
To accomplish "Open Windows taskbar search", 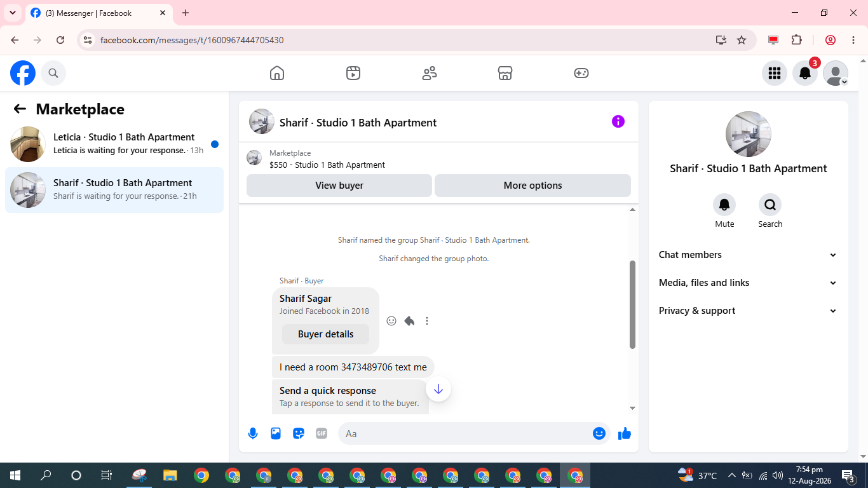I will (46, 475).
